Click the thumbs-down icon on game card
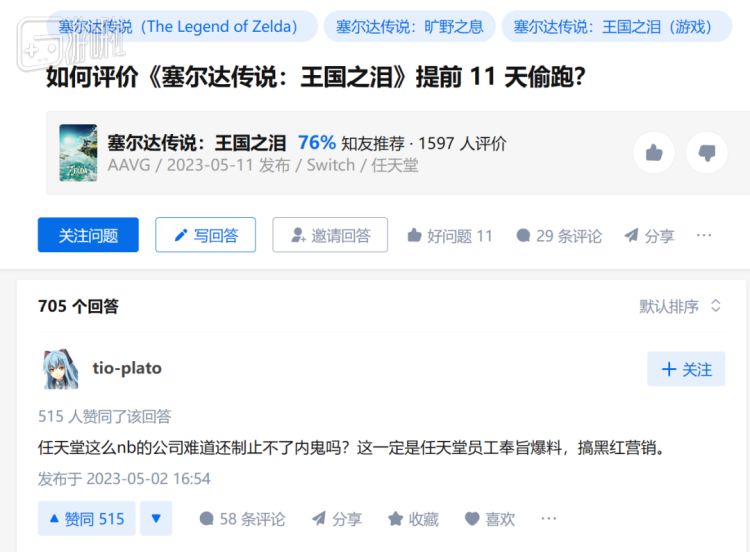 coord(706,153)
